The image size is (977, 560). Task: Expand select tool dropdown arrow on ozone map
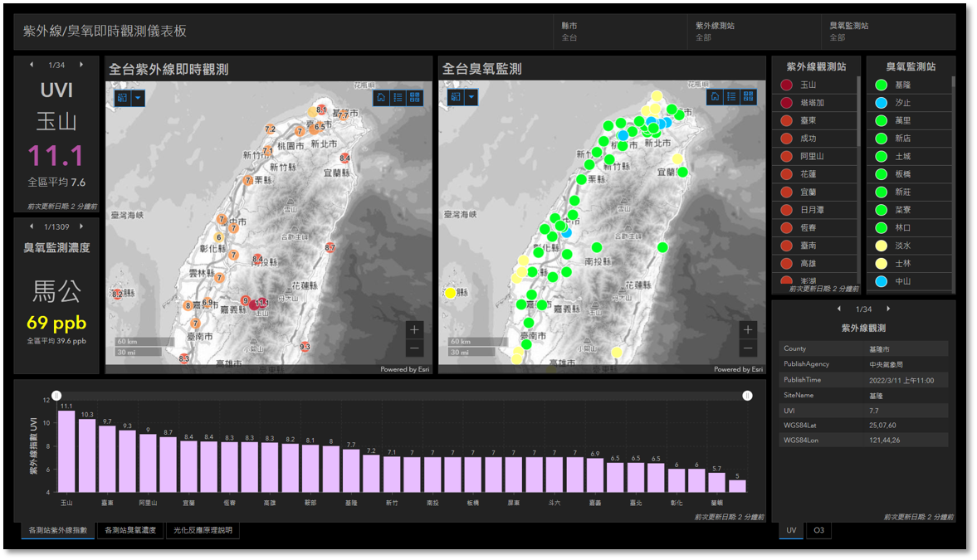pos(471,98)
